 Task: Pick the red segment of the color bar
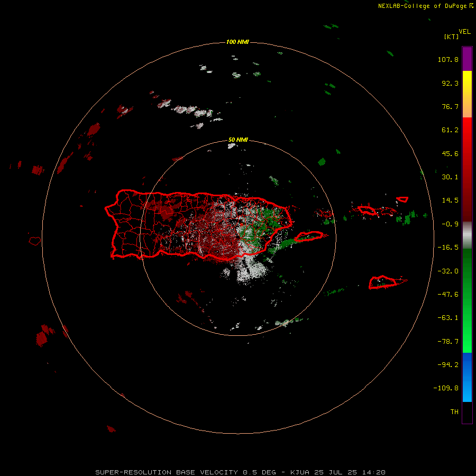(467, 169)
